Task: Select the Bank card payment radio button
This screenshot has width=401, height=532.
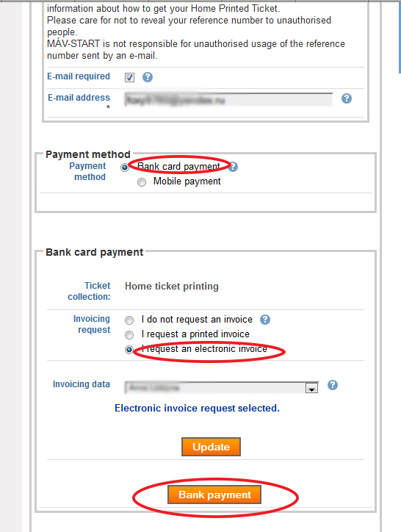Action: [x=125, y=168]
